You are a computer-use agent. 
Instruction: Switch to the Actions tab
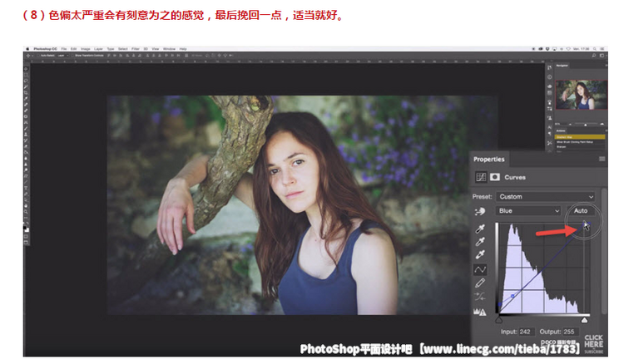pos(561,130)
